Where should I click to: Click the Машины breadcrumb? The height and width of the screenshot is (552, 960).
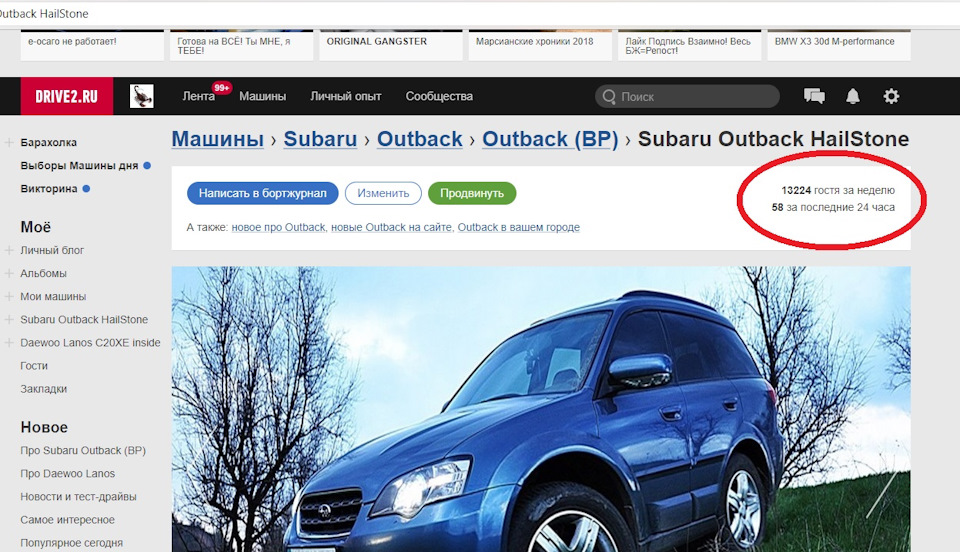tap(217, 139)
